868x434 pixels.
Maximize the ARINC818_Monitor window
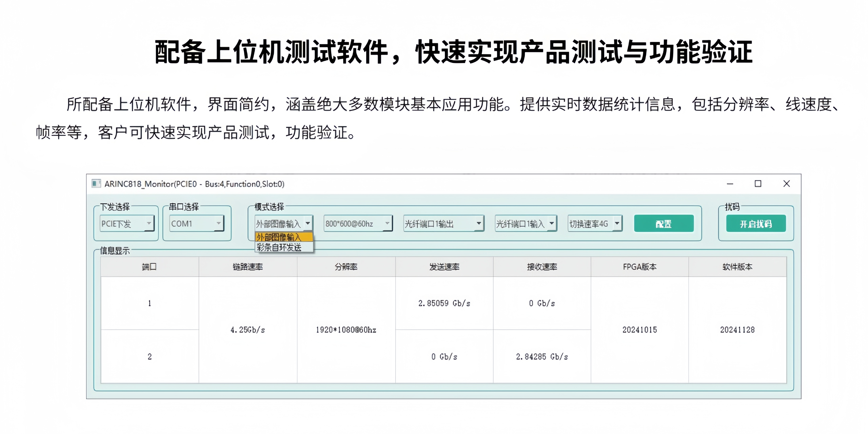point(758,184)
